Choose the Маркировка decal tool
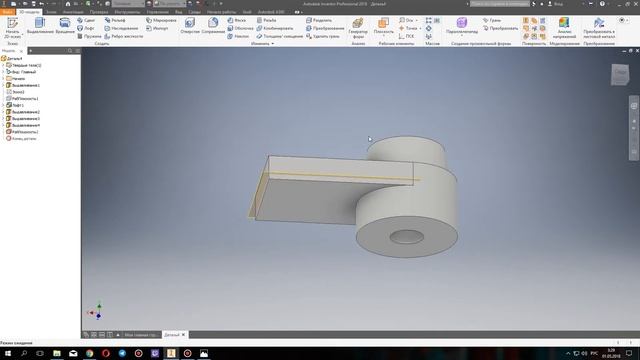640x360 pixels. coord(161,20)
